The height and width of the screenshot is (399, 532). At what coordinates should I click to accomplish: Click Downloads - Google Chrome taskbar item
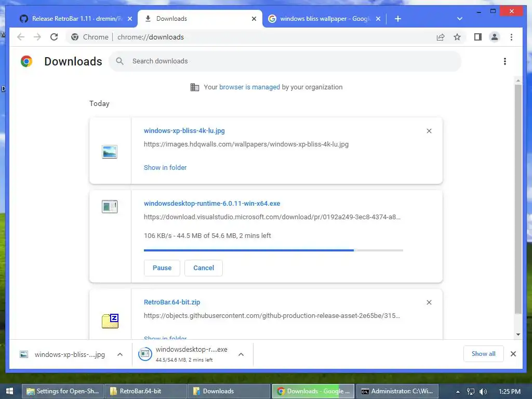coord(313,391)
